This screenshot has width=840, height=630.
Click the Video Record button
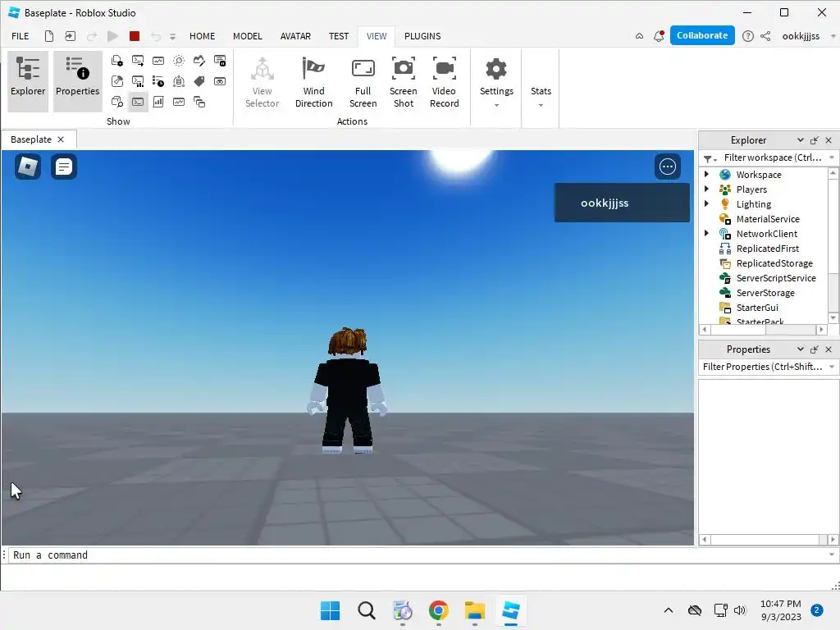tap(444, 82)
